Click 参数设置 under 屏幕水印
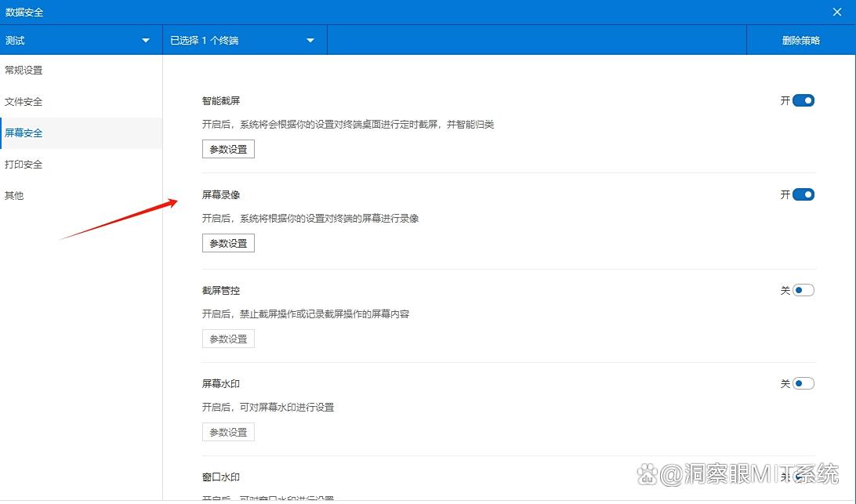 (228, 432)
